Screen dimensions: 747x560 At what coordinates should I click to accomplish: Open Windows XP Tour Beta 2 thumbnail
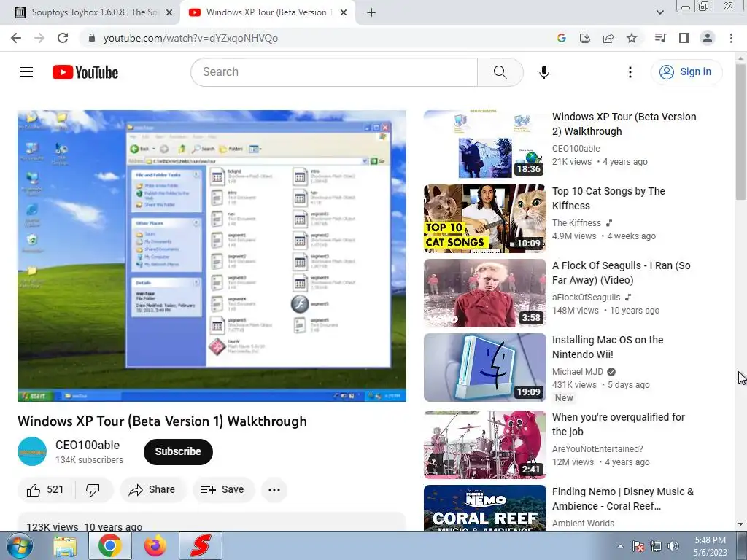click(484, 144)
